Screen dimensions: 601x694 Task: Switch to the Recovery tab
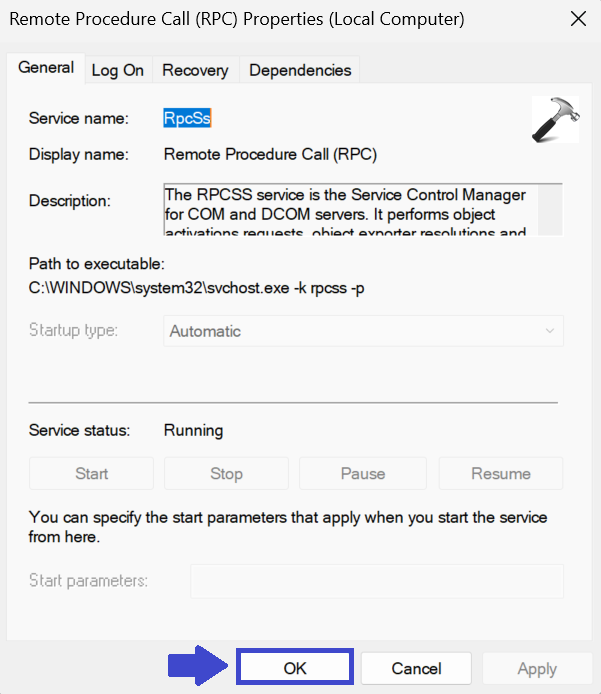pos(195,70)
